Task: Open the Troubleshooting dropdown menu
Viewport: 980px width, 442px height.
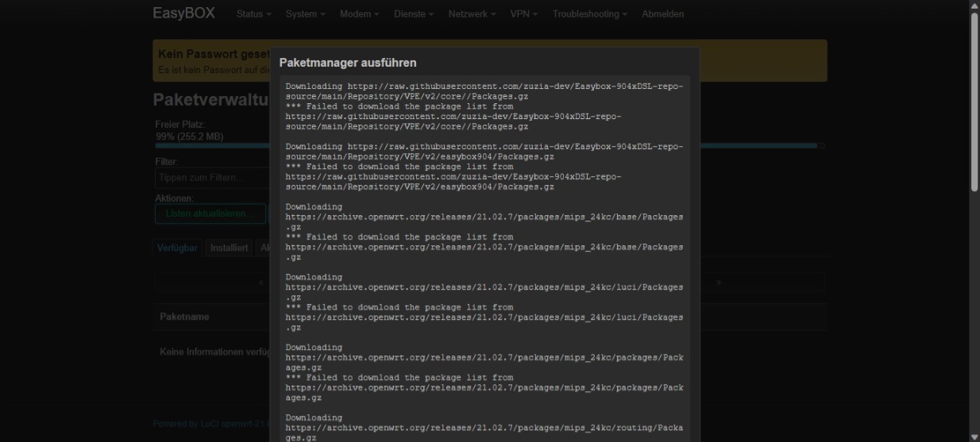Action: [x=590, y=14]
